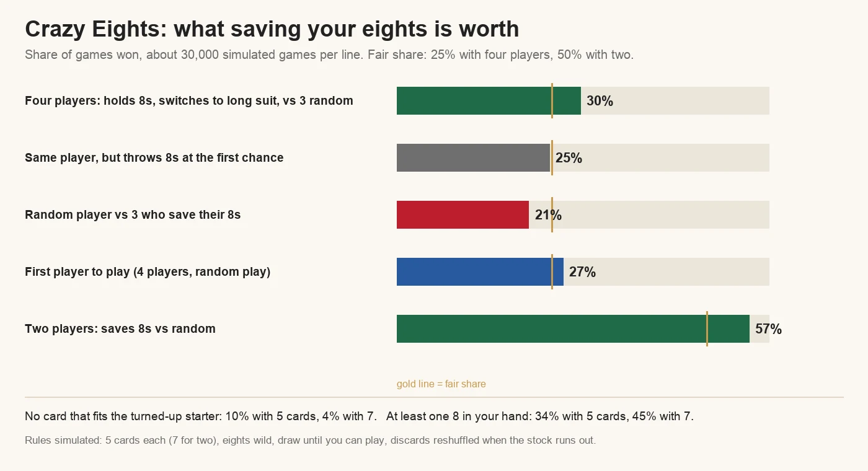Select the green 57% two-player bar
The image size is (868, 471).
[573, 328]
